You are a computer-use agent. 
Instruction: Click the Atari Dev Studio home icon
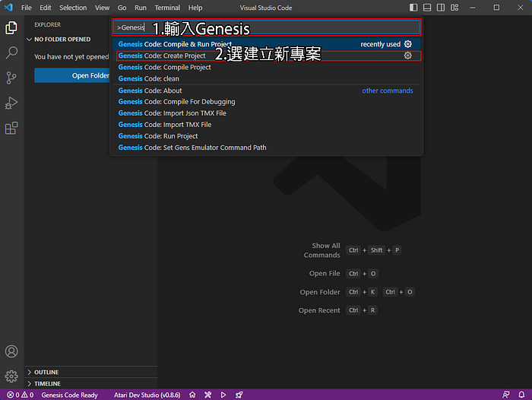tap(192, 395)
